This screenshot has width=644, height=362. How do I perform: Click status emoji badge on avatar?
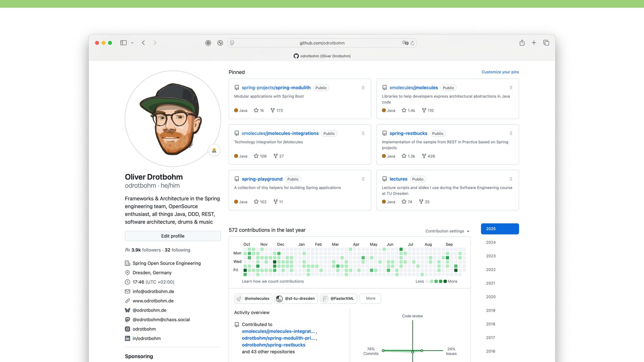click(214, 150)
